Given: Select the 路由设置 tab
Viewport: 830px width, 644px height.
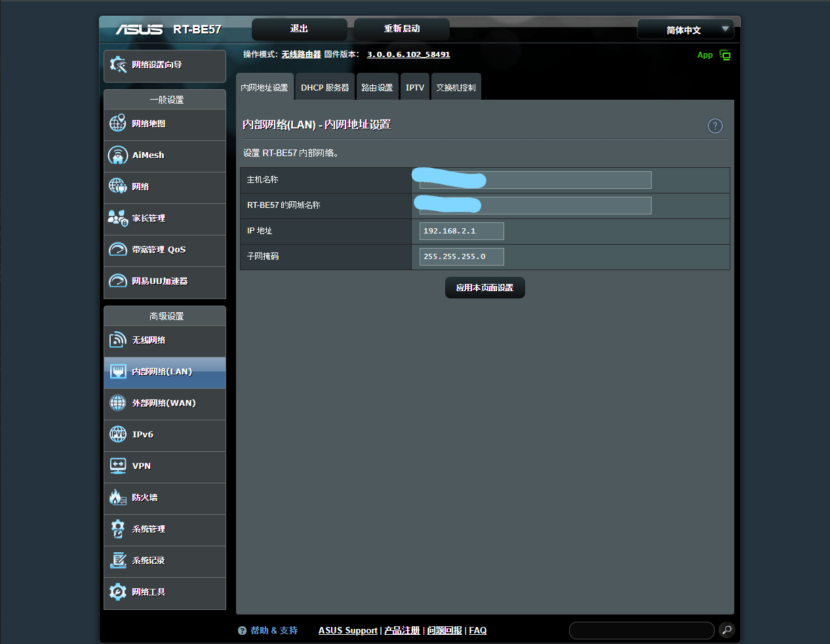Looking at the screenshot, I should point(377,87).
